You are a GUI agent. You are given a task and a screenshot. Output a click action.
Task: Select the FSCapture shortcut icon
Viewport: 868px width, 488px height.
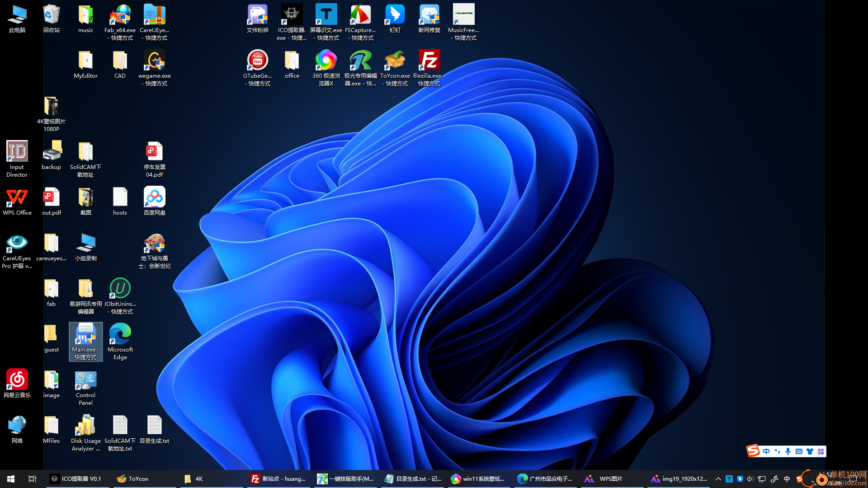pos(360,23)
